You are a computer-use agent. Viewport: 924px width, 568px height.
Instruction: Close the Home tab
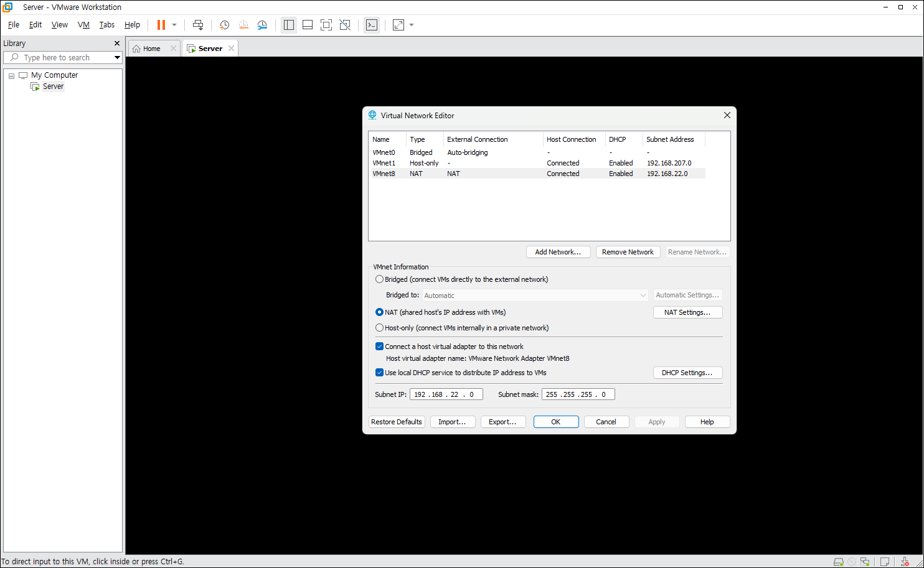click(173, 49)
